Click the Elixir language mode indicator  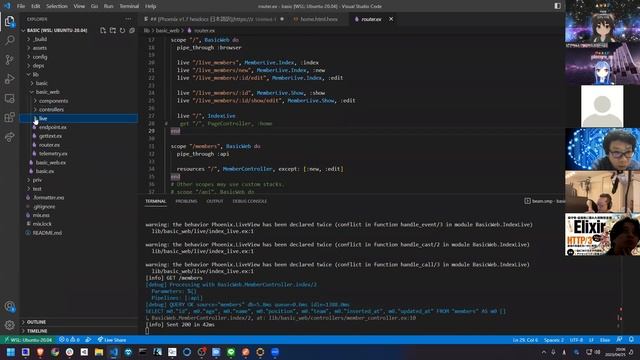605,340
